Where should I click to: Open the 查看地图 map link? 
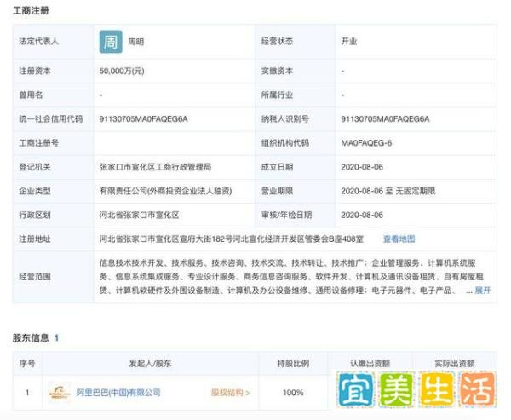point(399,239)
